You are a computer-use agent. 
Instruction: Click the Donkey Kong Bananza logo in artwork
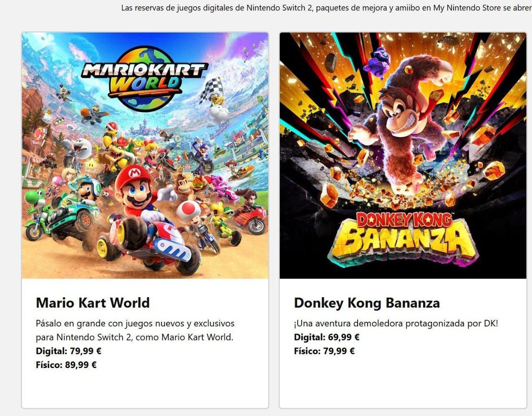403,236
